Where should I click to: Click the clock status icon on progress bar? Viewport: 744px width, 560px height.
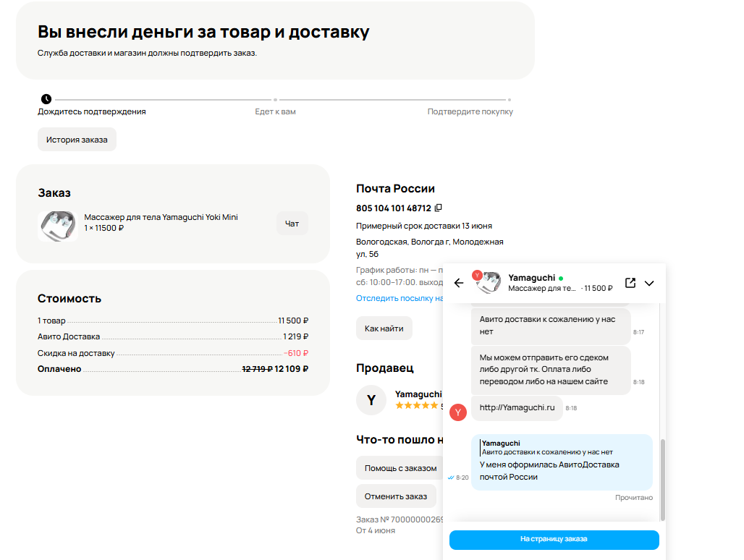tap(46, 99)
